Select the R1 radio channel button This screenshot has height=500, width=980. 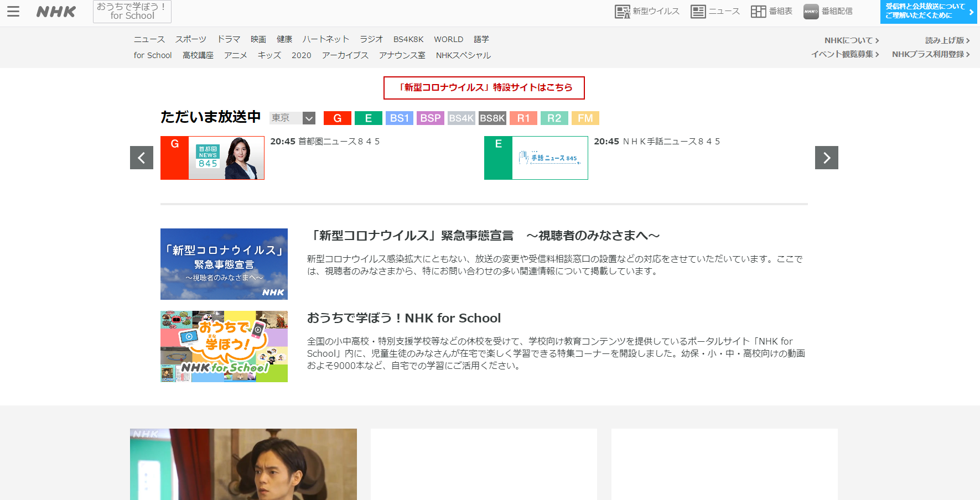pos(523,118)
